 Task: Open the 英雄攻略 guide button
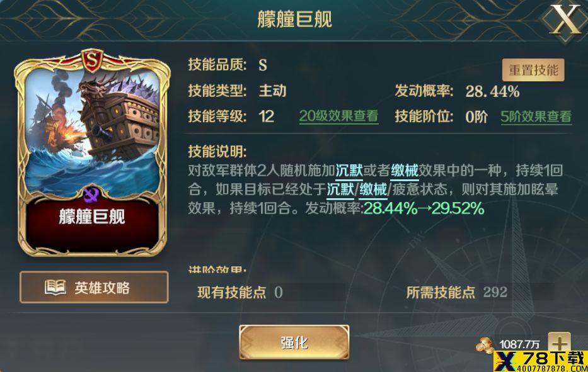(x=94, y=287)
